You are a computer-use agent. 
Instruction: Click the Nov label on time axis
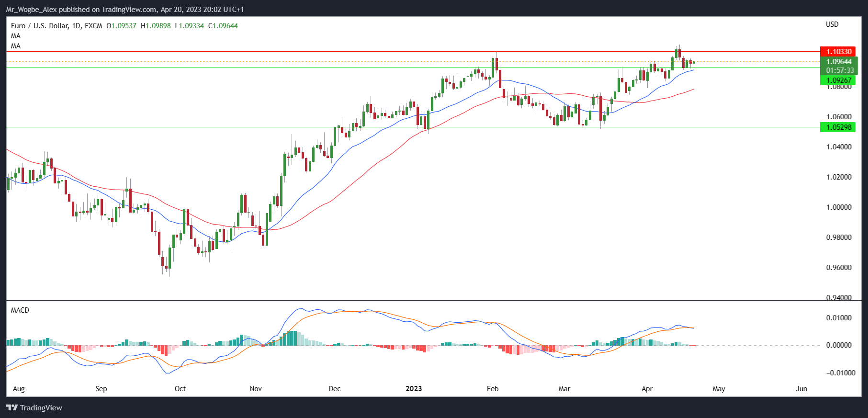point(256,389)
